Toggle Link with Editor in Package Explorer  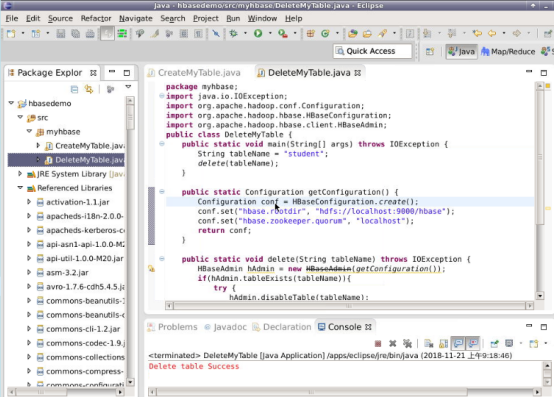89,89
